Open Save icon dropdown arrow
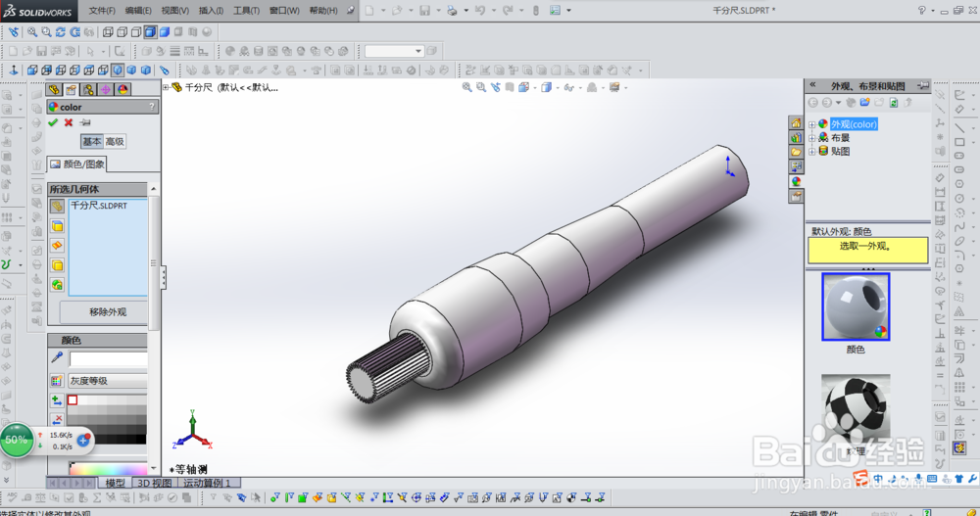Screen dimensions: 980x516 438,11
